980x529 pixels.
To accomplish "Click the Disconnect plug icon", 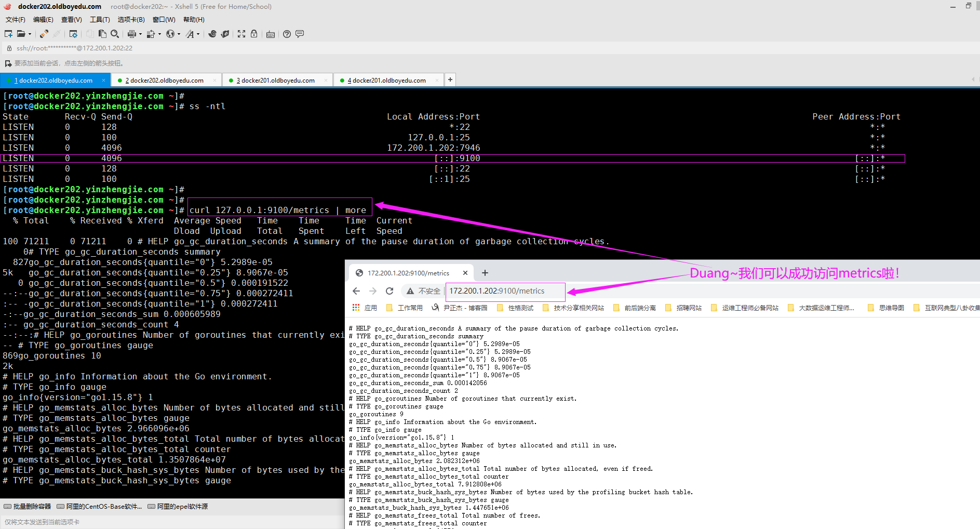I will point(57,34).
